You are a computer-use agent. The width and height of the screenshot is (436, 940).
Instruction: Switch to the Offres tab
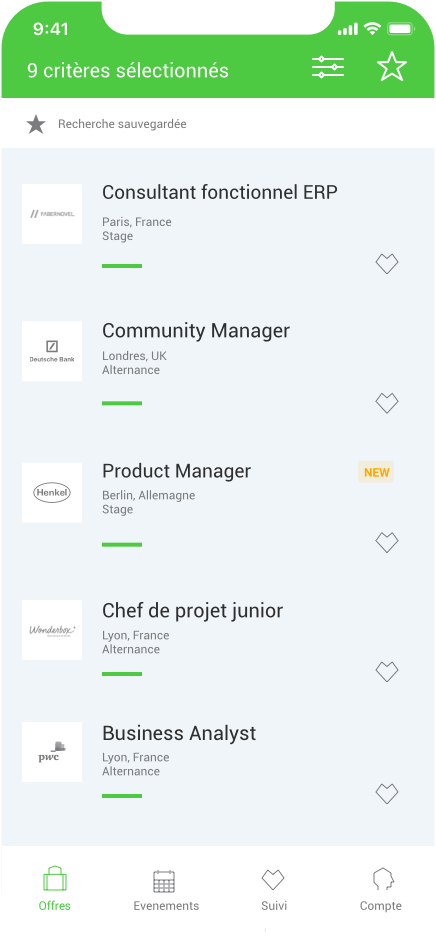click(x=55, y=889)
